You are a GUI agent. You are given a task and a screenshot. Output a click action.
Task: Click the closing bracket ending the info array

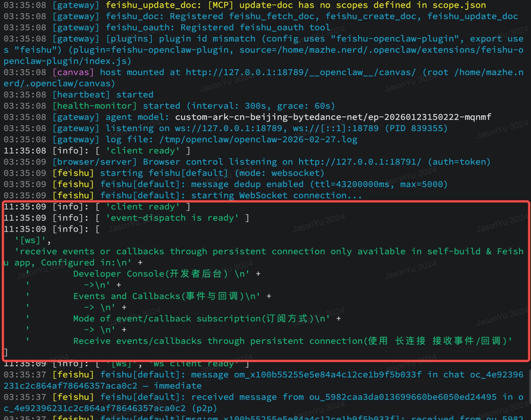point(6,352)
